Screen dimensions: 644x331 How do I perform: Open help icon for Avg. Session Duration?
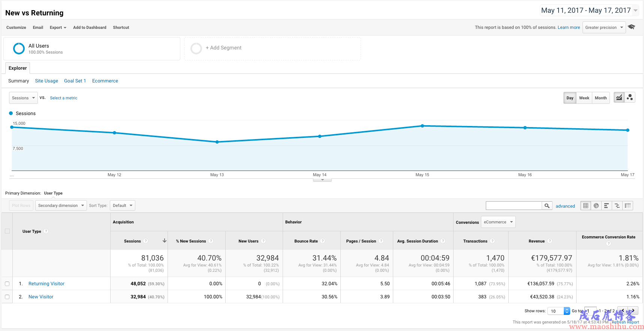(x=443, y=241)
